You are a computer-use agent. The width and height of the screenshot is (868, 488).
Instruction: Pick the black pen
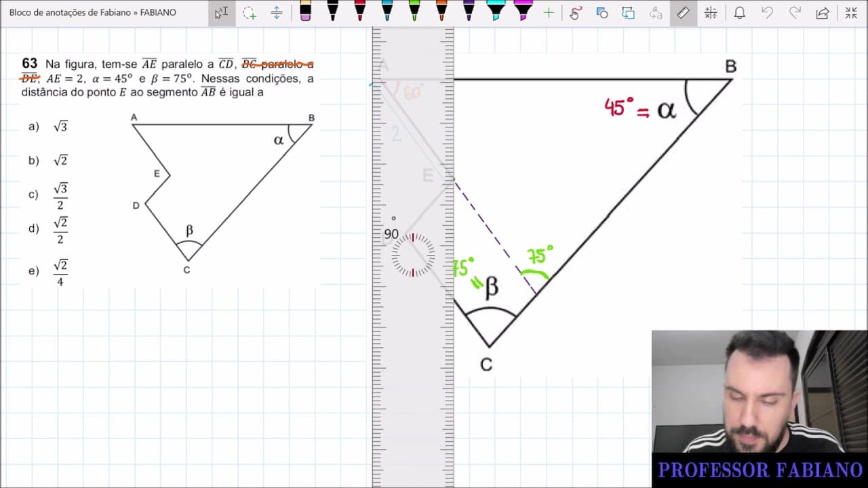pyautogui.click(x=332, y=12)
